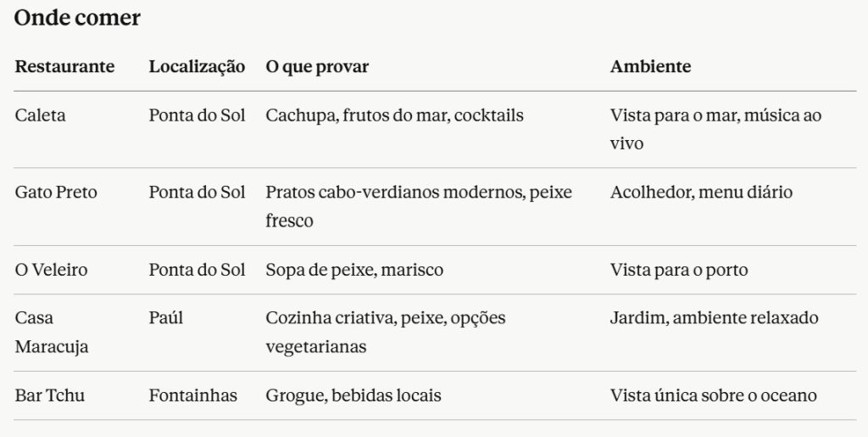The image size is (868, 437).
Task: Click the Paúl location cell
Action: tap(166, 318)
